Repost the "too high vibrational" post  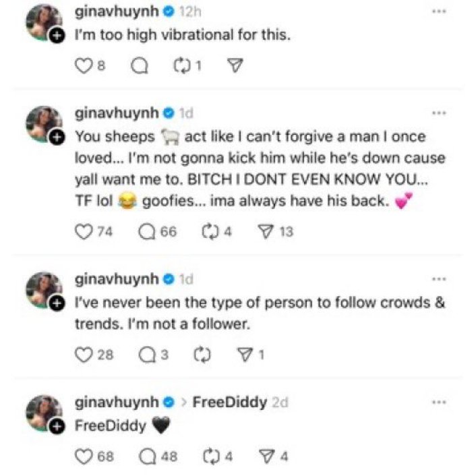coord(182,65)
